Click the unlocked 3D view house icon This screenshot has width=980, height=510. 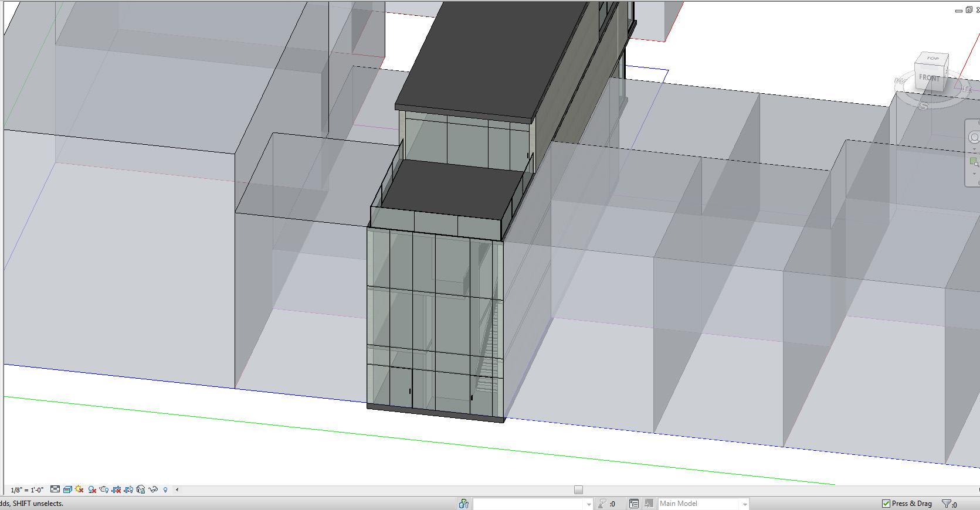click(x=141, y=489)
